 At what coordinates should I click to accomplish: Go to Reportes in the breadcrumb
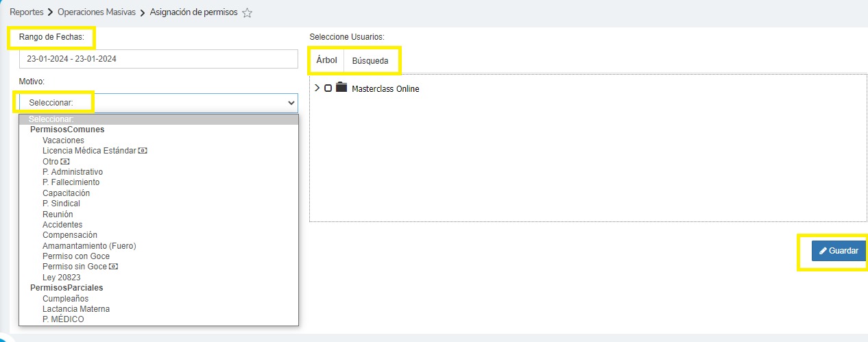click(x=26, y=12)
